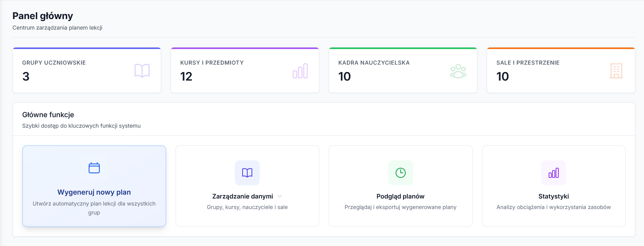Click the Kursy i przedmioty counter showing 12
The height and width of the screenshot is (246, 644).
[x=186, y=77]
